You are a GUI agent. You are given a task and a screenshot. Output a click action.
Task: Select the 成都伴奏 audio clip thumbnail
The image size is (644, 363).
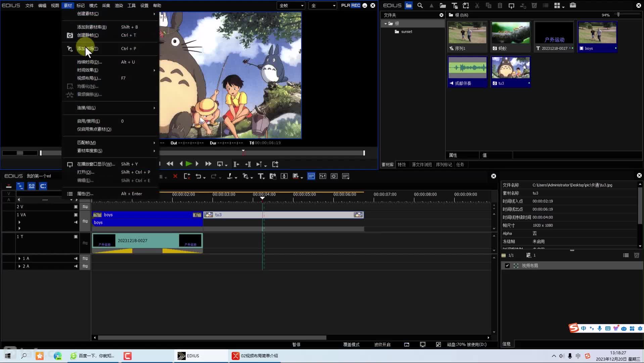point(467,72)
